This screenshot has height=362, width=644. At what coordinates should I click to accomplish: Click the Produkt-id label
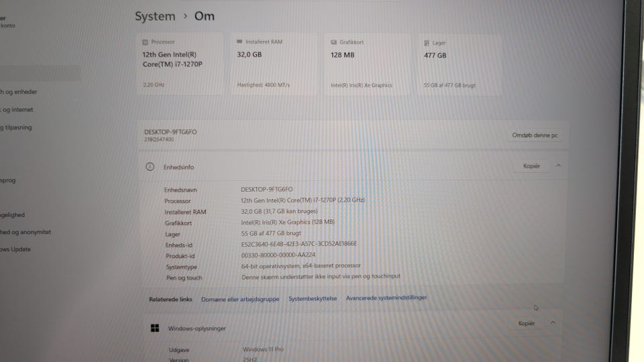click(x=180, y=255)
